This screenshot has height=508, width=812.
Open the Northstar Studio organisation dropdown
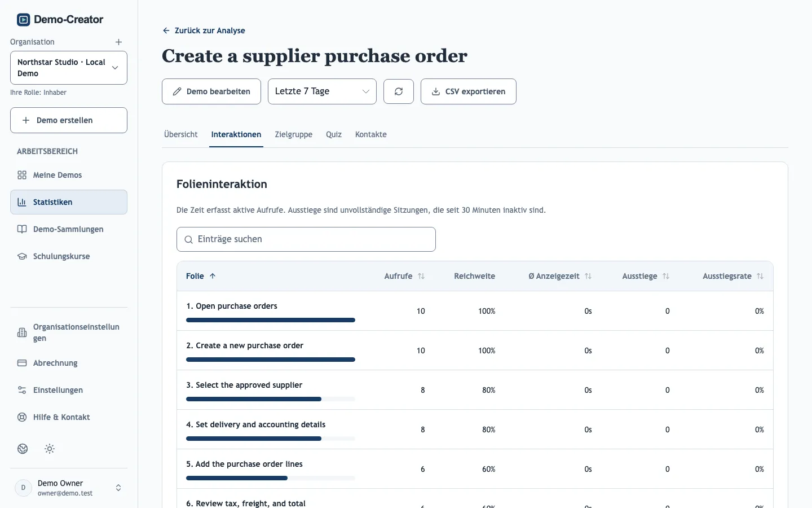coord(69,68)
